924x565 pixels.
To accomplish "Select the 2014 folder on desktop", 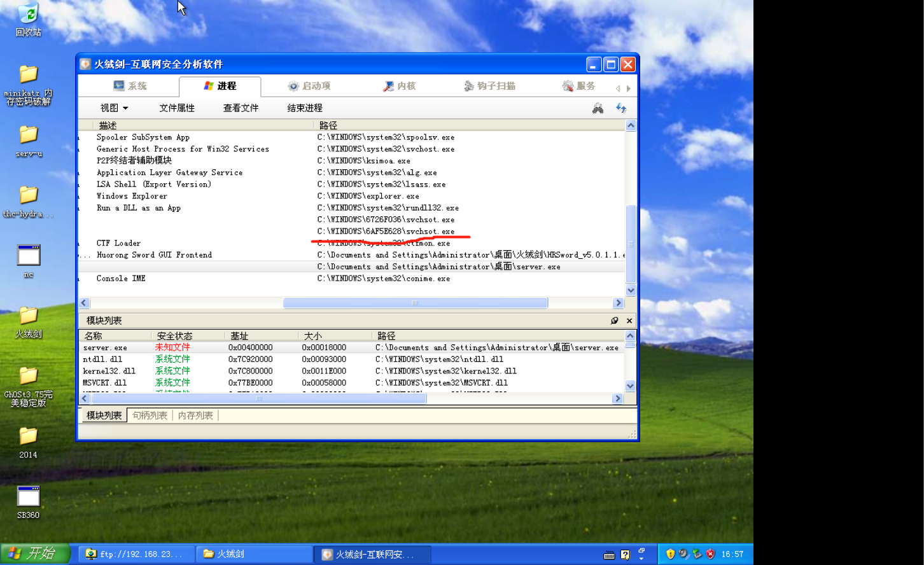I will click(28, 443).
